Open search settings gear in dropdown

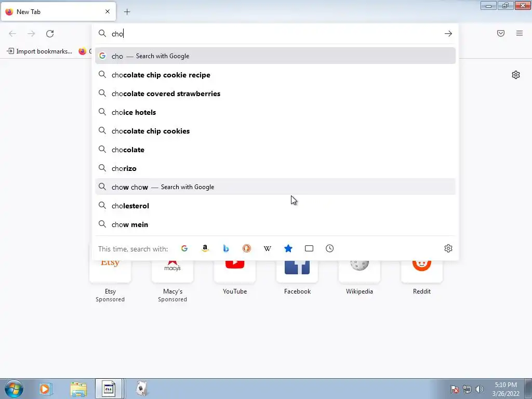pos(448,248)
